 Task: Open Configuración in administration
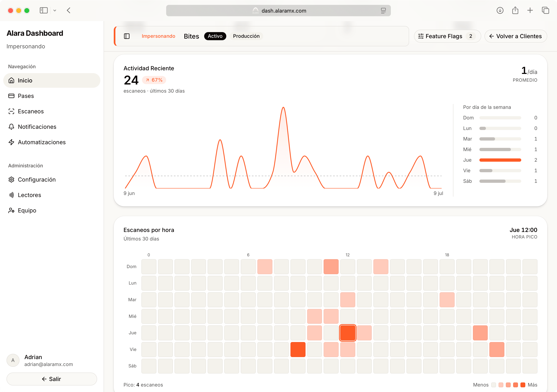(52, 180)
